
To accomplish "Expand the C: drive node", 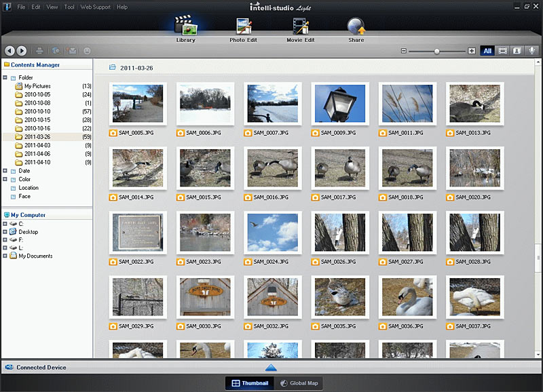I will coord(5,224).
